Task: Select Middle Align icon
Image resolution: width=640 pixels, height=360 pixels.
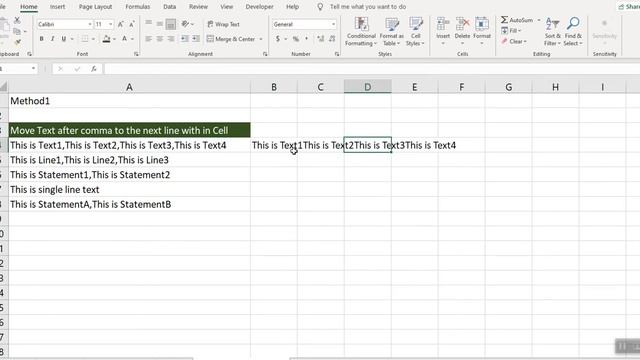Action: (160, 24)
